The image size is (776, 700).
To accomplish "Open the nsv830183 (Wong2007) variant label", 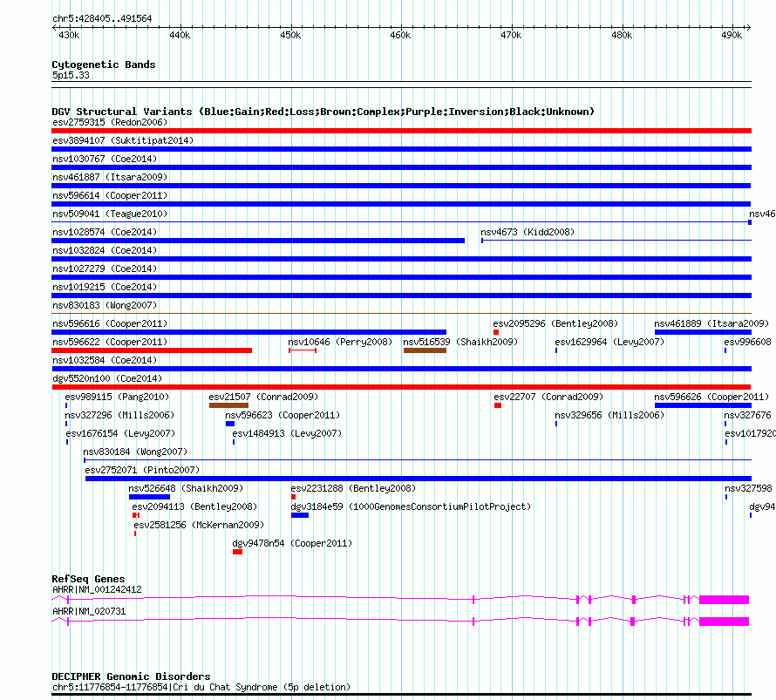I will pyautogui.click(x=105, y=305).
